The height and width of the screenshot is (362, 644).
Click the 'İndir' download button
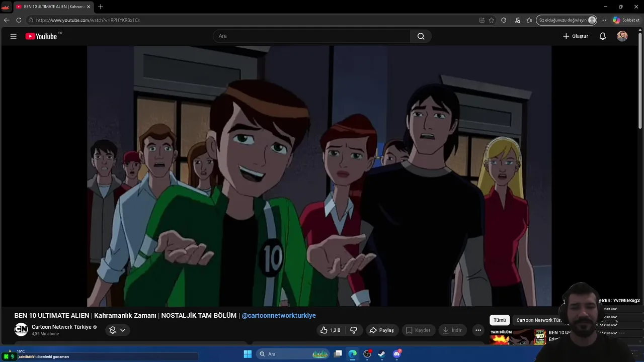tap(452, 330)
